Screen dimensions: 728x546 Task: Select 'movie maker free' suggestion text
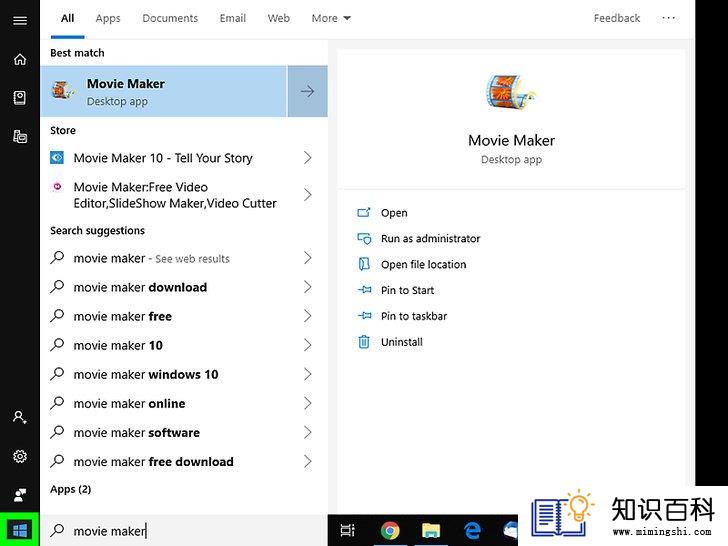pos(123,316)
